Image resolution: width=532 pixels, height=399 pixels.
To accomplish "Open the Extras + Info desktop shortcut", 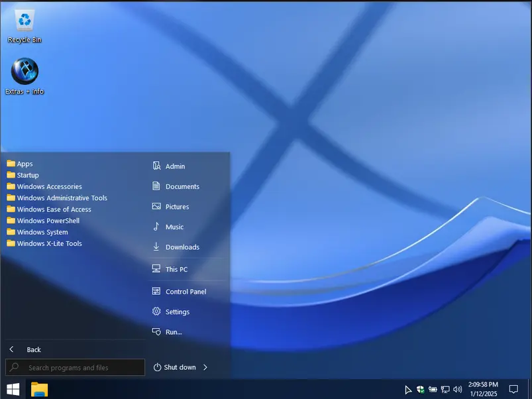I will 25,76.
